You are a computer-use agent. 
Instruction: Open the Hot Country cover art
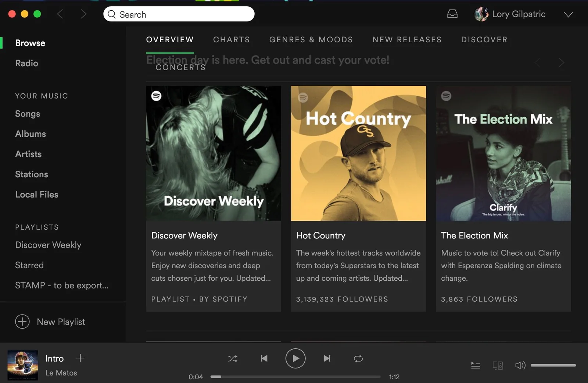coord(358,153)
